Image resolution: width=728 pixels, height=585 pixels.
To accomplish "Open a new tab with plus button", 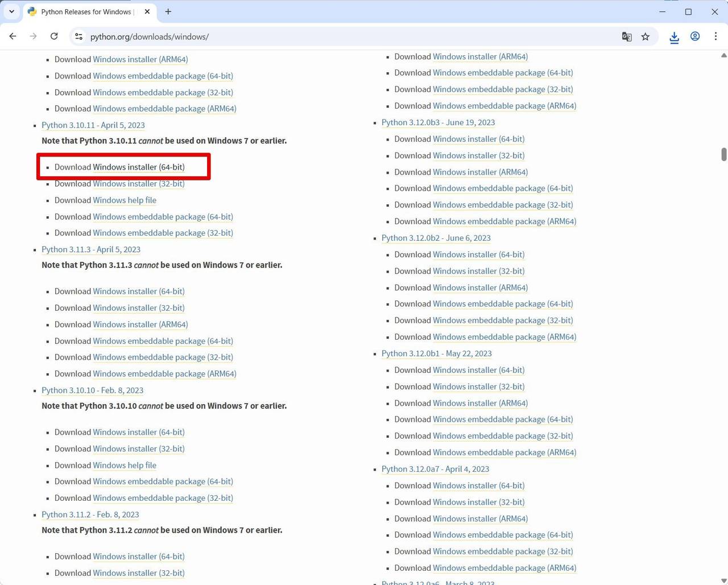I will tap(168, 11).
